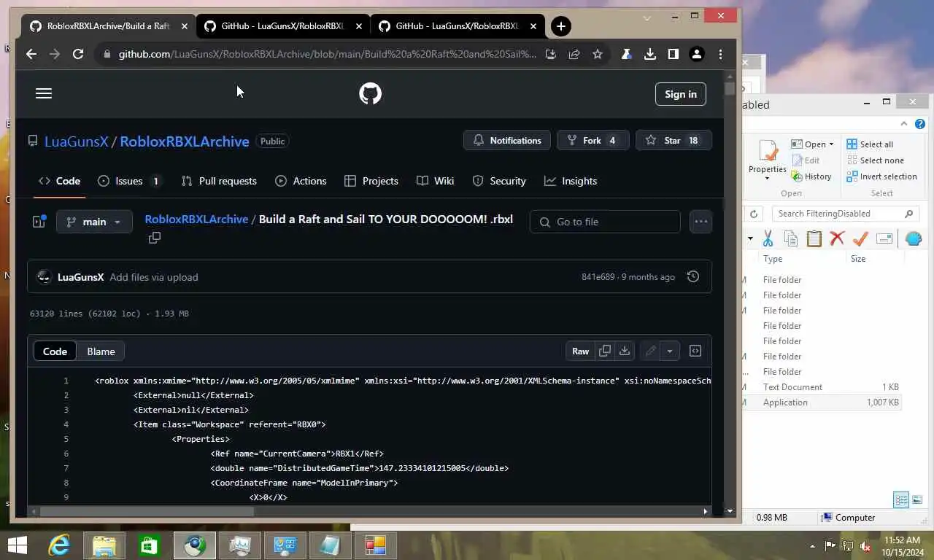This screenshot has width=934, height=560.
Task: Expand the file tree side panel
Action: click(39, 221)
